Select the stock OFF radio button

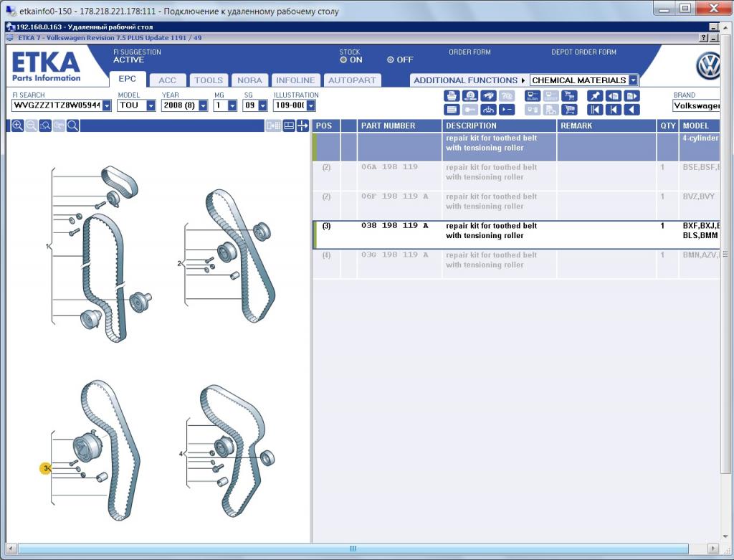[x=391, y=60]
